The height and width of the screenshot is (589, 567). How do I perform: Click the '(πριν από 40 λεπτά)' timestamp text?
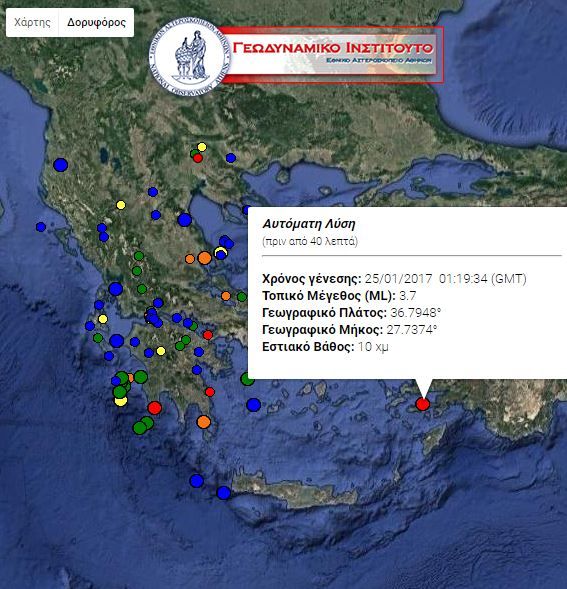310,241
